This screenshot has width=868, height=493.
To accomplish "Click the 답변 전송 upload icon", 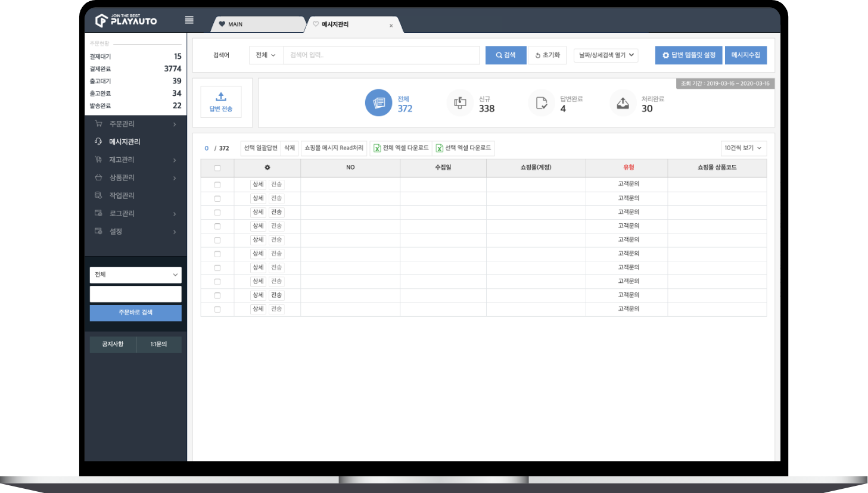I will 221,97.
